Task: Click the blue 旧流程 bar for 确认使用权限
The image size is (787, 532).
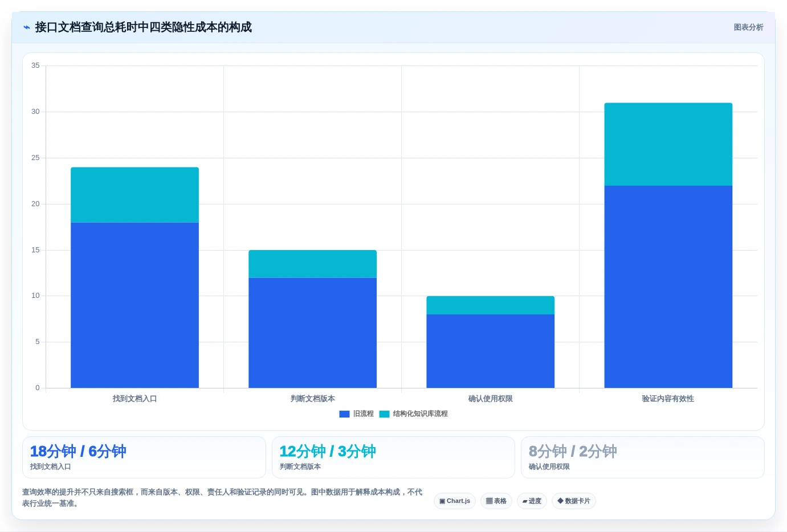Action: tap(490, 351)
